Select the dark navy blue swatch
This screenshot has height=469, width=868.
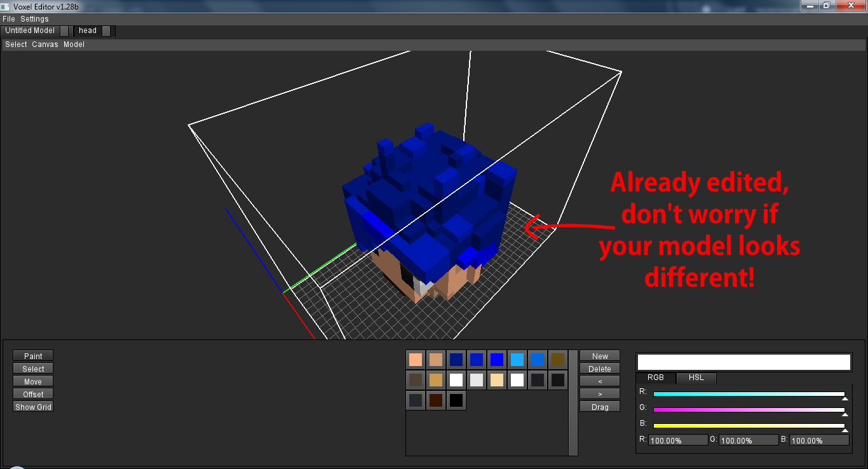tap(456, 360)
